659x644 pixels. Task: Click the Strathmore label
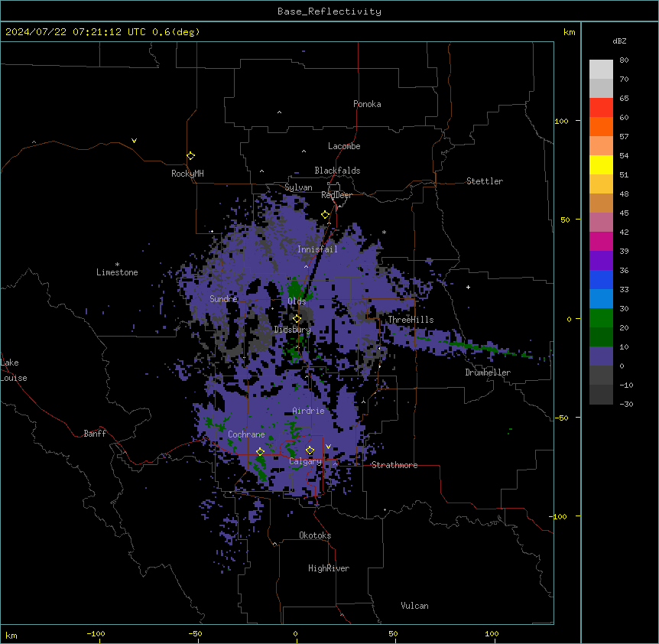click(x=394, y=465)
